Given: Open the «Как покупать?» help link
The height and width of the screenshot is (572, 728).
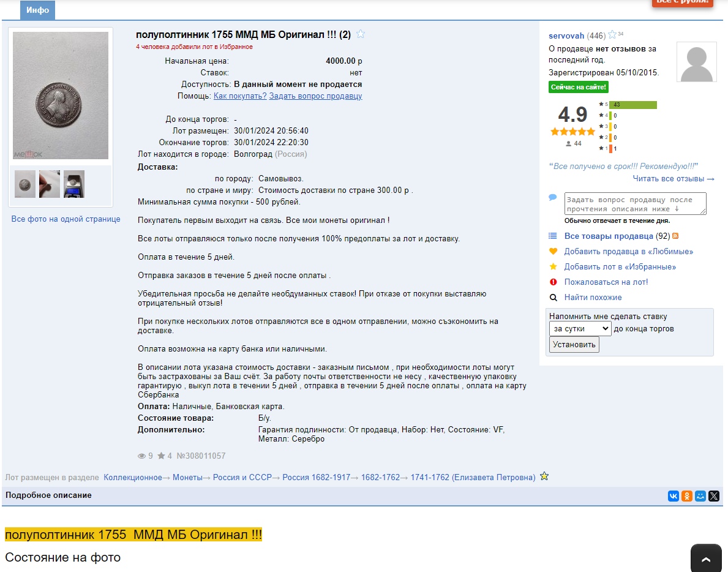Looking at the screenshot, I should point(239,96).
